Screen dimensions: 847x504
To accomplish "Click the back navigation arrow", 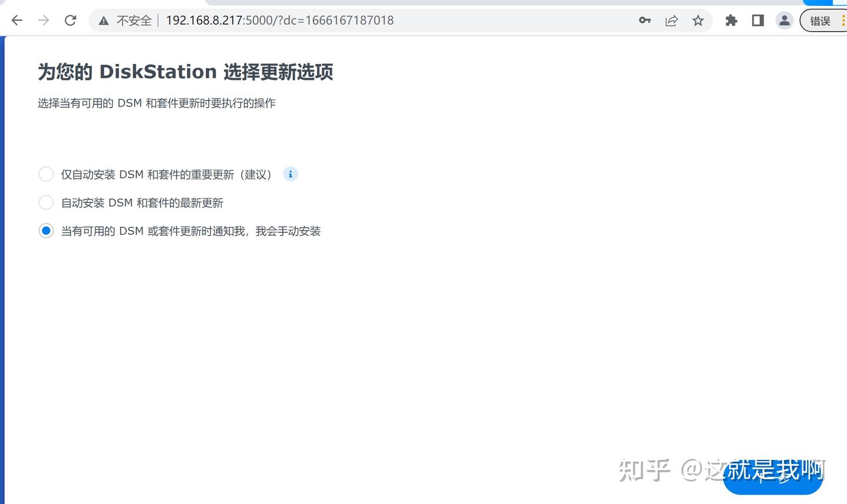I will pyautogui.click(x=16, y=20).
